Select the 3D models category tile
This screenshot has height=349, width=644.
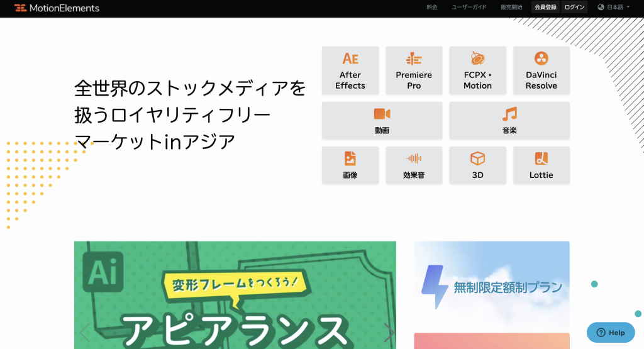pos(477,165)
